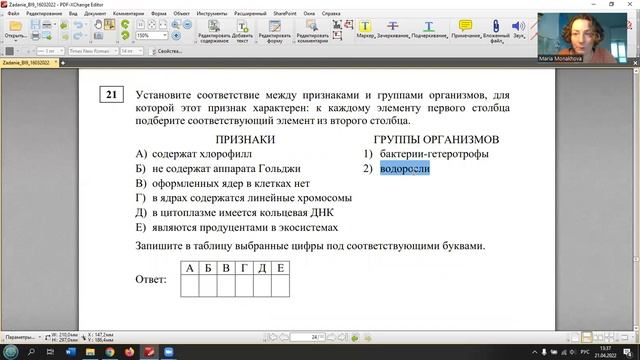Click the answer cell under letter А
The height and width of the screenshot is (360, 640).
point(190,285)
